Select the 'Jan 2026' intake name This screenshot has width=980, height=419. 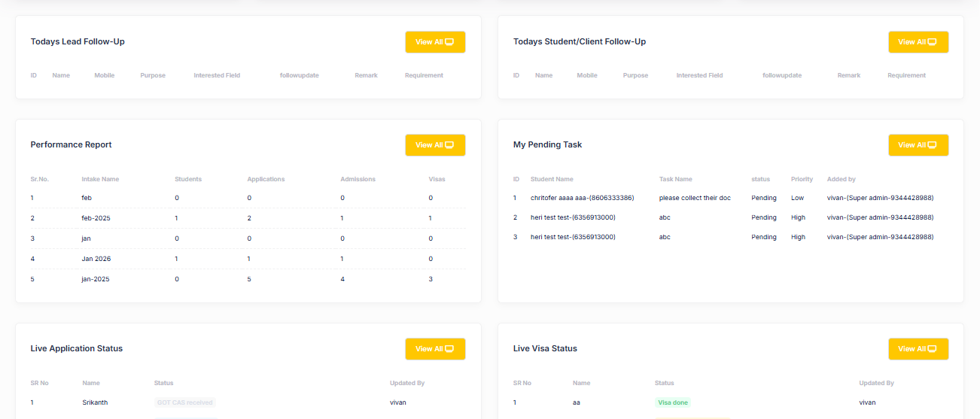[96, 259]
